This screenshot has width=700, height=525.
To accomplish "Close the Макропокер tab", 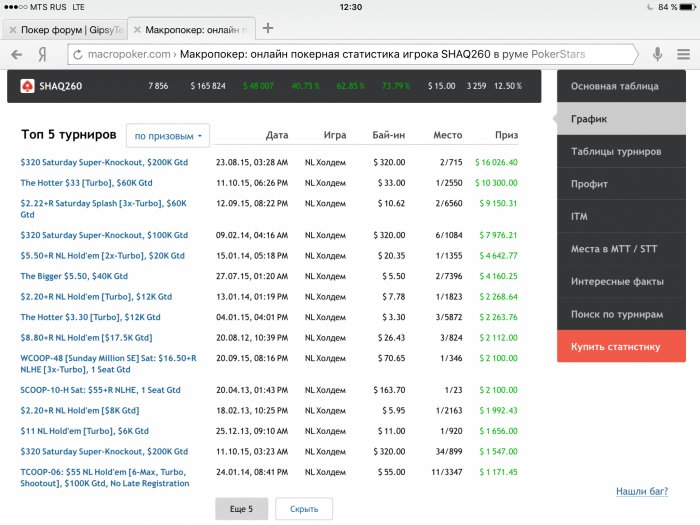I will 138,30.
